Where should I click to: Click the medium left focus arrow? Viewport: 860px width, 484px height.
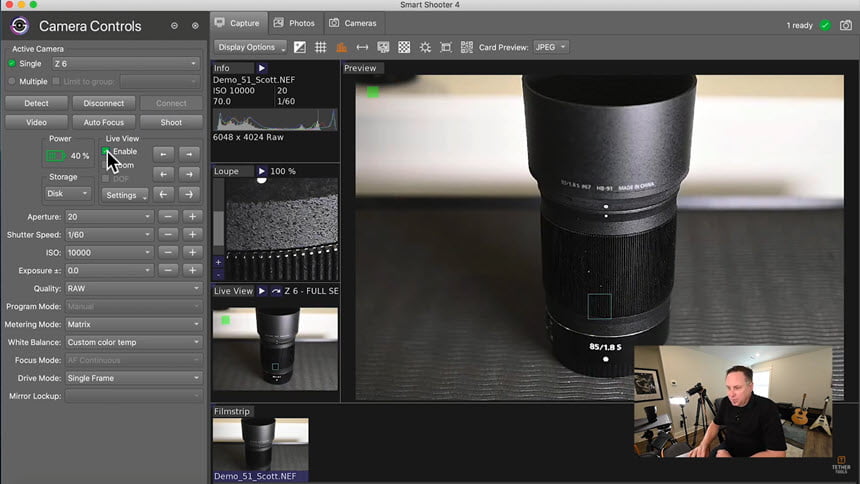coord(163,175)
